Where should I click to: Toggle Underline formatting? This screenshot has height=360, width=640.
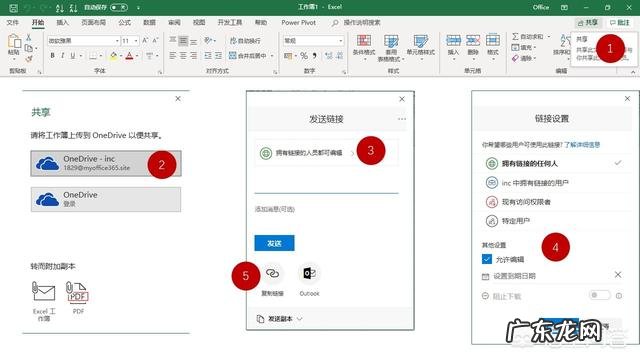73,56
